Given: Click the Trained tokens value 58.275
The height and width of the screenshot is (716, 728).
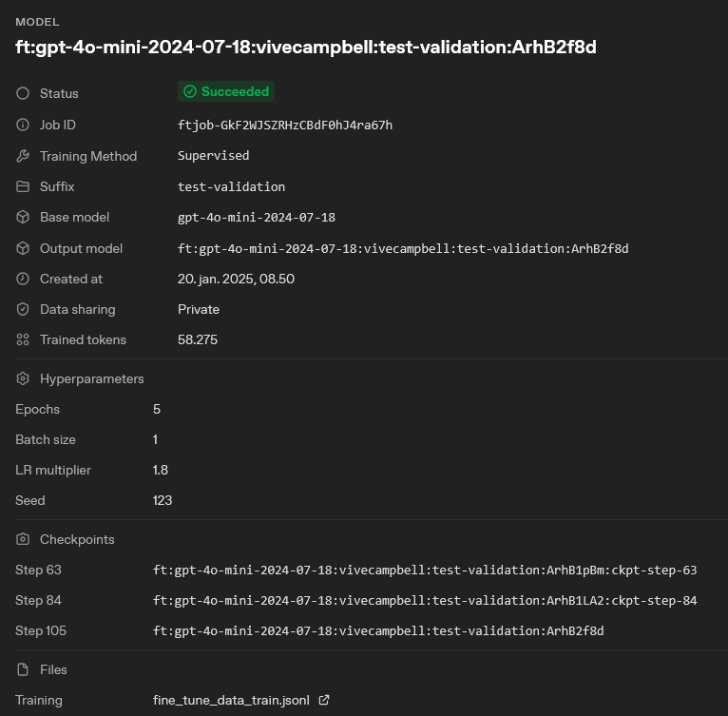Looking at the screenshot, I should pyautogui.click(x=198, y=339).
